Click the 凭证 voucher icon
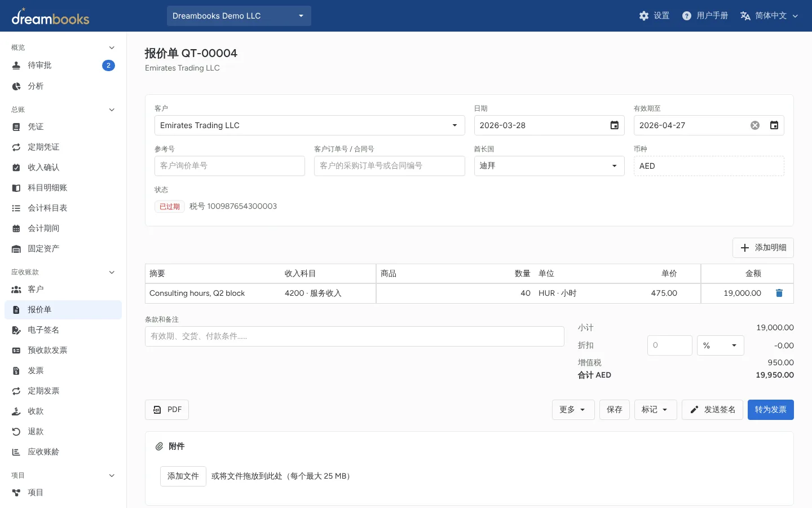Image resolution: width=812 pixels, height=508 pixels. [x=16, y=127]
